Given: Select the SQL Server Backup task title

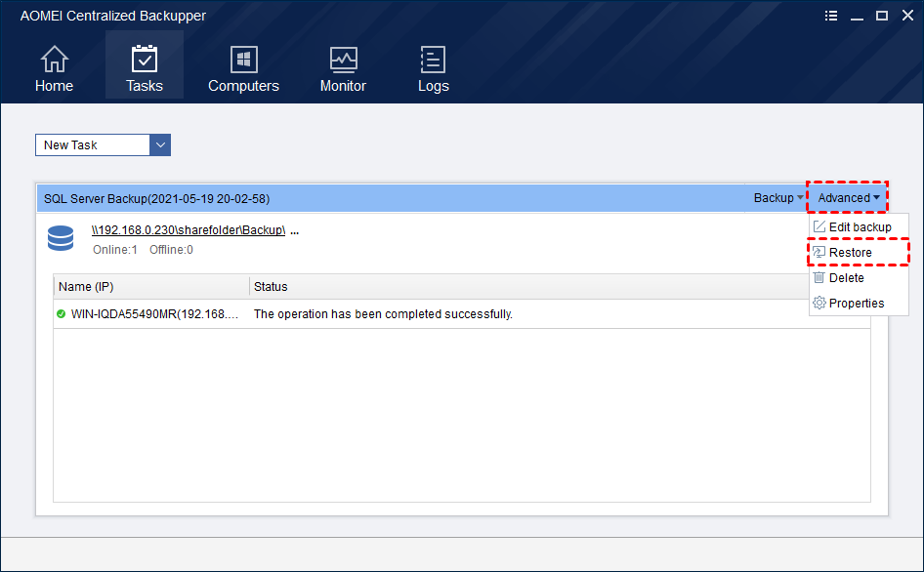Looking at the screenshot, I should pos(156,198).
